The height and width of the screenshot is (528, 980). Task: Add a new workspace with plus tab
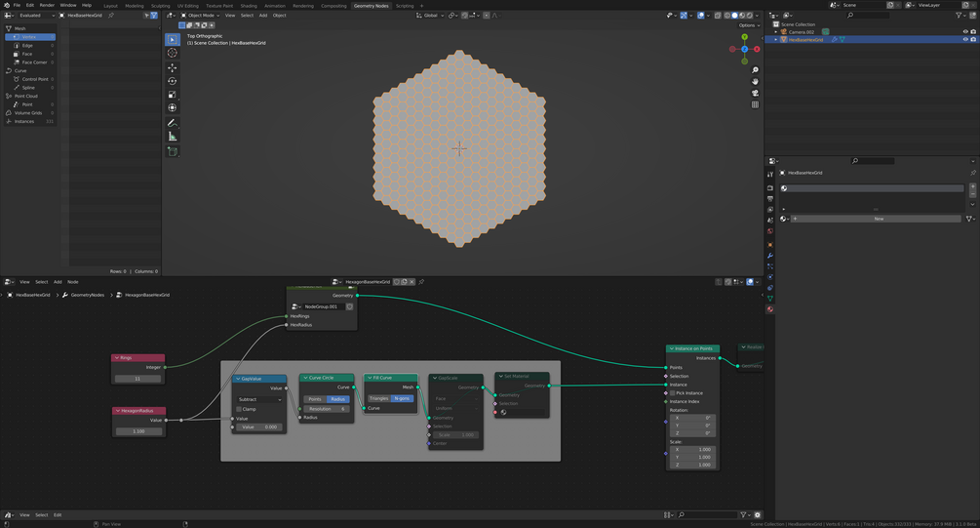421,6
